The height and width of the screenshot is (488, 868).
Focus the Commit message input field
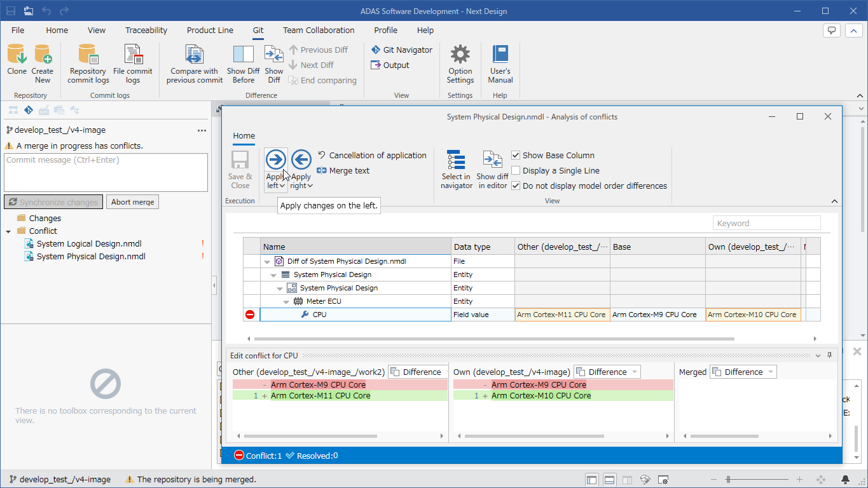click(106, 172)
